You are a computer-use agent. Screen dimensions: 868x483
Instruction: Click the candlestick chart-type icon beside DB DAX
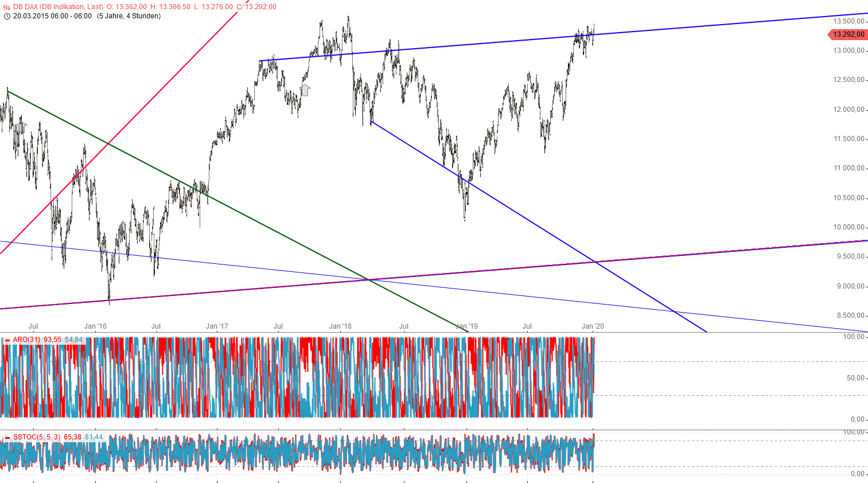tap(6, 7)
